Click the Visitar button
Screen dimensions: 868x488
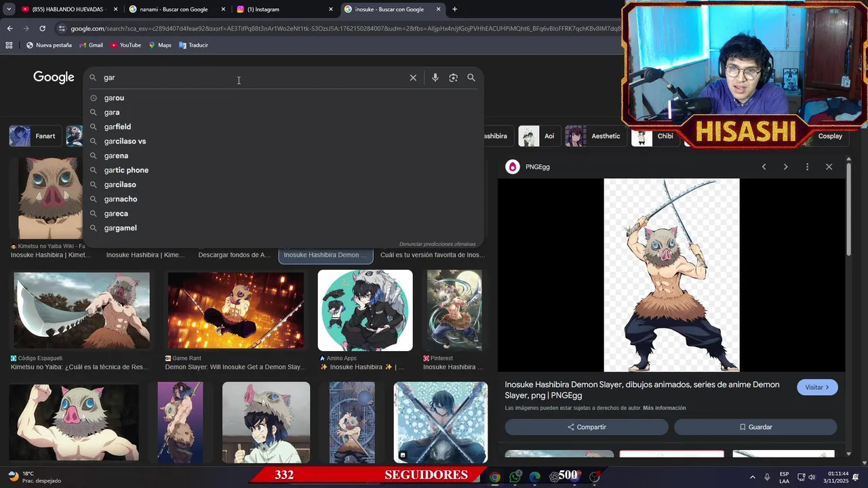[x=817, y=387]
